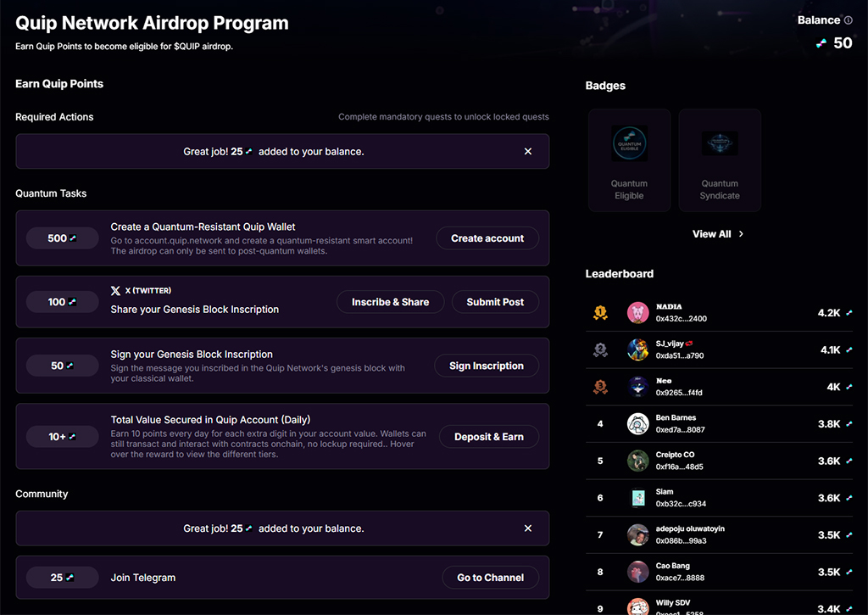Image resolution: width=868 pixels, height=615 pixels.
Task: Click the Deposit & Earn button
Action: coord(488,437)
